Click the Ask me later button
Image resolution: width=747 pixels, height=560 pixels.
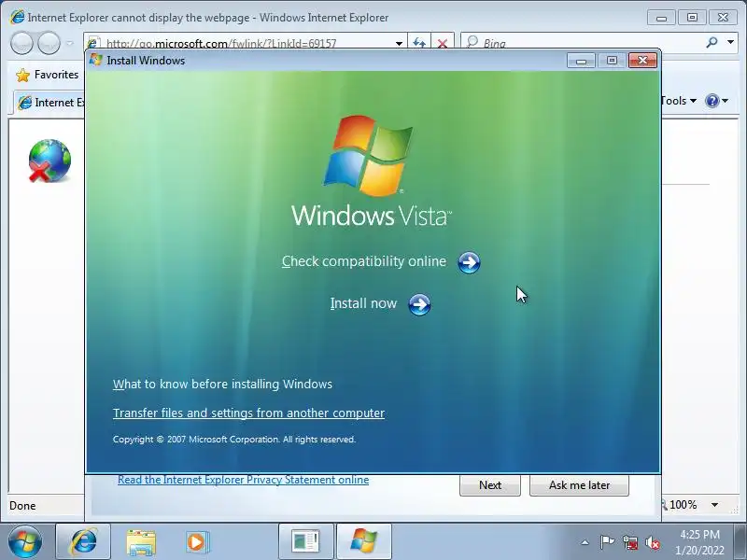coord(579,485)
